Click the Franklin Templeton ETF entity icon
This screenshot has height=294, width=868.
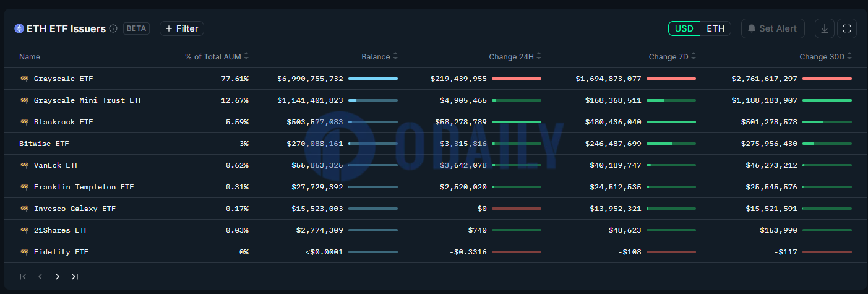point(24,187)
